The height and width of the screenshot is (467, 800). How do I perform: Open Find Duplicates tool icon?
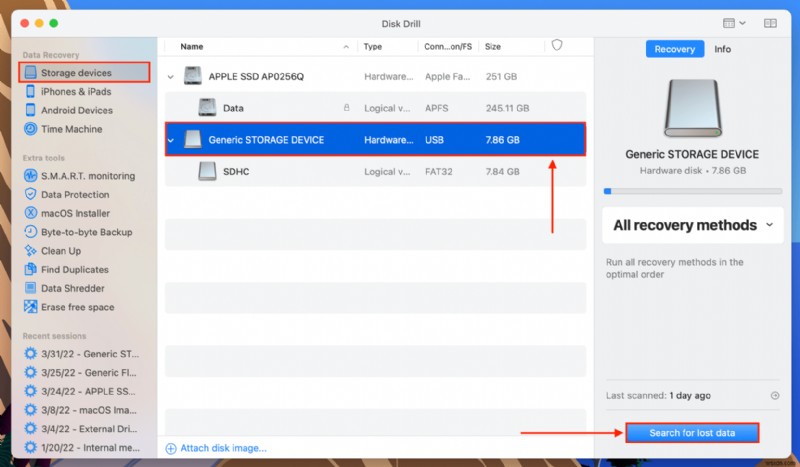[x=31, y=269]
